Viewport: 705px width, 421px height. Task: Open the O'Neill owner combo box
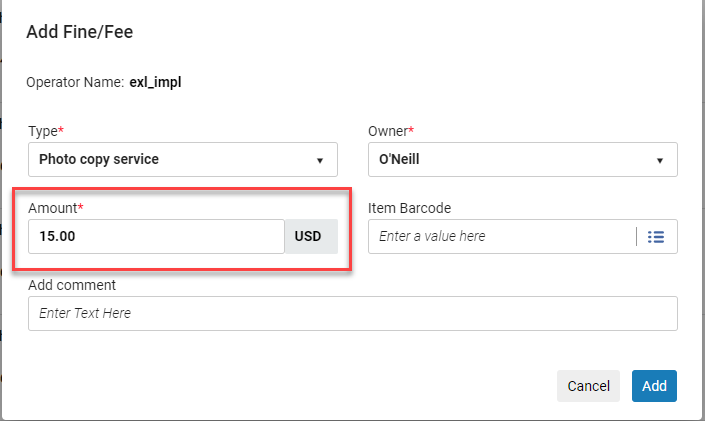(x=510, y=159)
